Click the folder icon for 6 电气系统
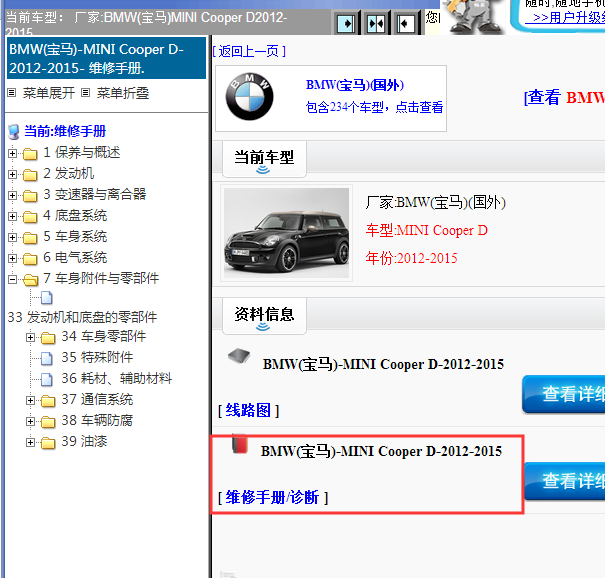Image resolution: width=605 pixels, height=578 pixels. [x=30, y=259]
